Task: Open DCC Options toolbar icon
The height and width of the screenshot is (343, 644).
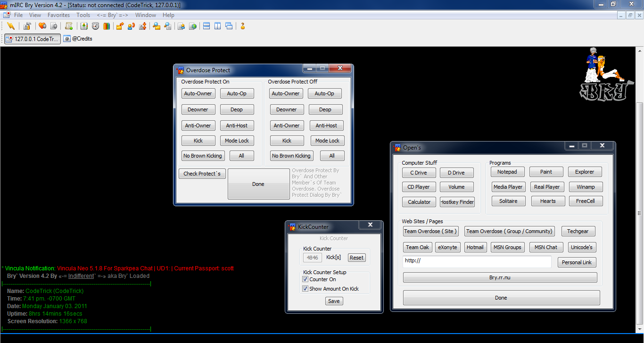Action: (142, 26)
